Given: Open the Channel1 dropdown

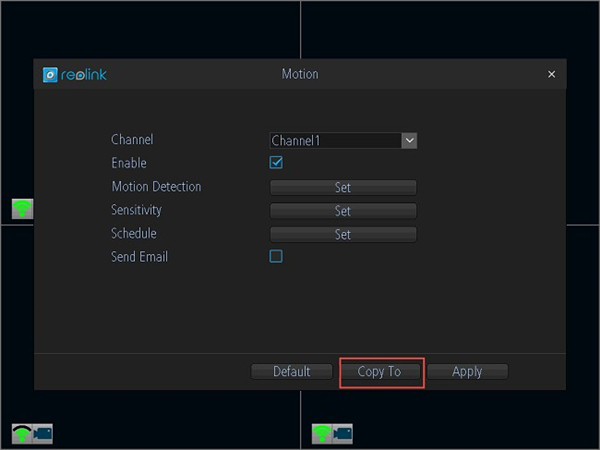Looking at the screenshot, I should (x=343, y=140).
